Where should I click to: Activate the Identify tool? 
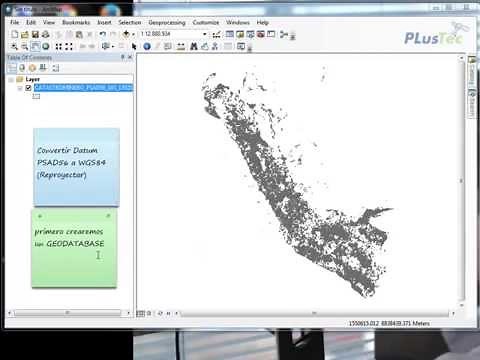point(147,46)
